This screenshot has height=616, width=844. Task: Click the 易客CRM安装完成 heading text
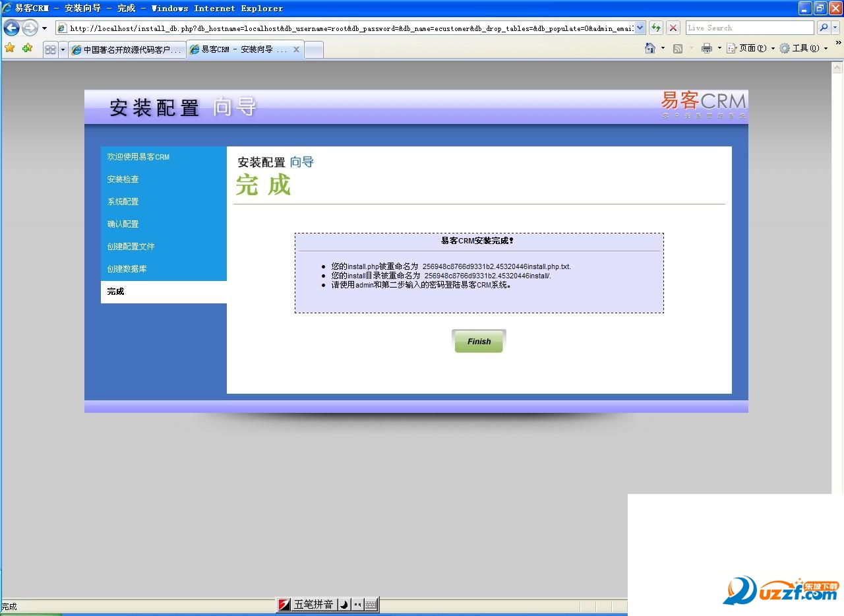pyautogui.click(x=477, y=241)
